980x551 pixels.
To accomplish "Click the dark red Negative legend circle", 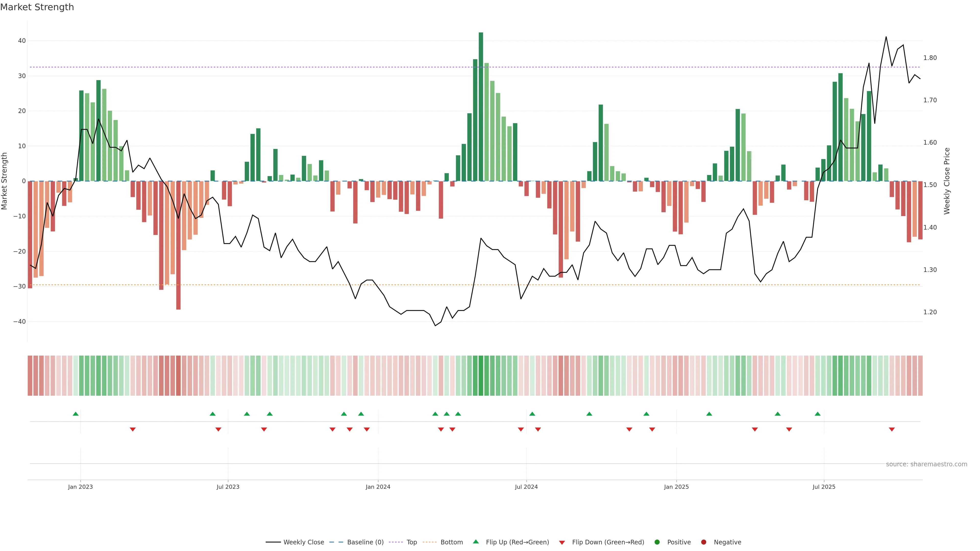I will pos(703,542).
